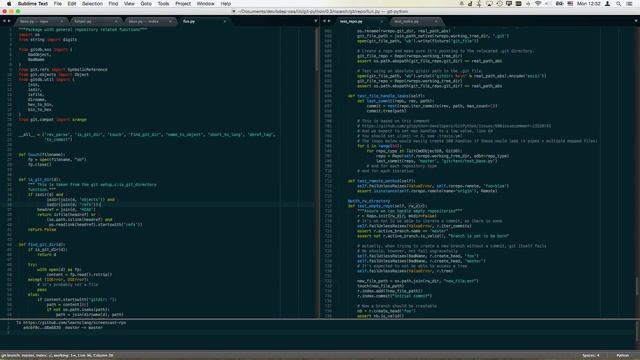Open the Selection menu
This screenshot has width=640, height=360.
pos(92,4)
